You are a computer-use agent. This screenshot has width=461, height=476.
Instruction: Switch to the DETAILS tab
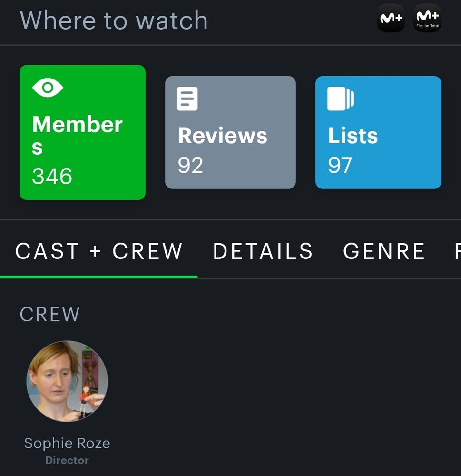[263, 251]
